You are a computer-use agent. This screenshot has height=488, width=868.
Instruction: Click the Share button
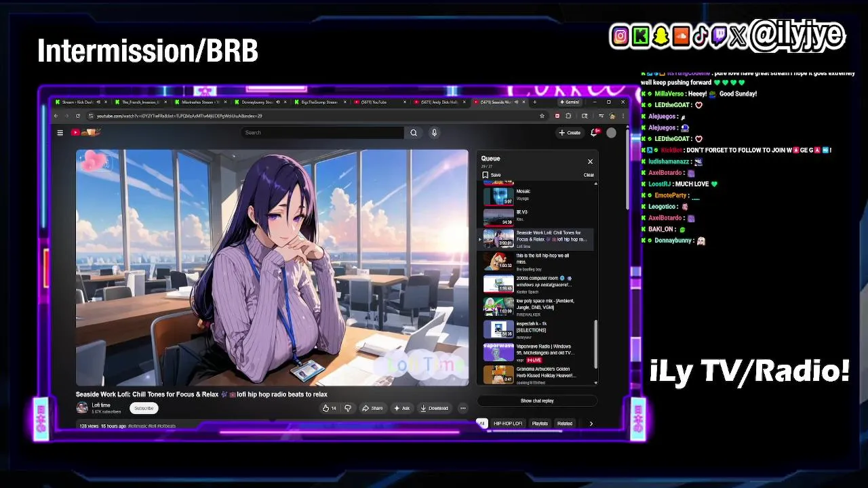372,408
